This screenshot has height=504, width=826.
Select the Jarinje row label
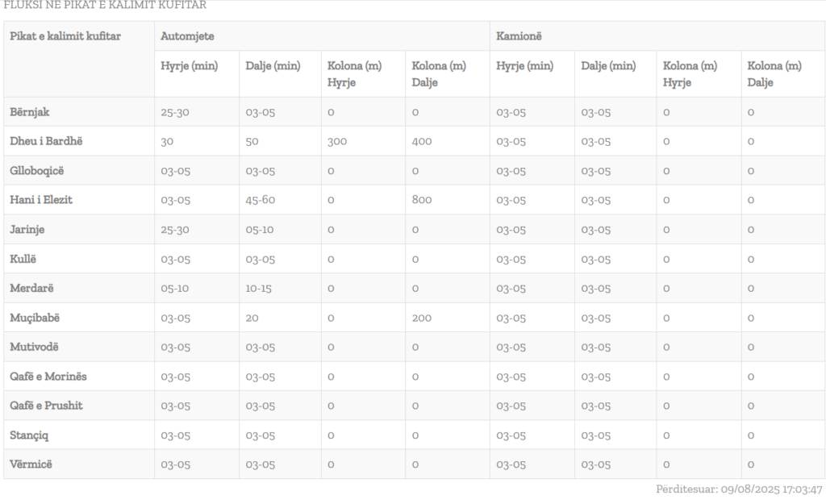[27, 230]
